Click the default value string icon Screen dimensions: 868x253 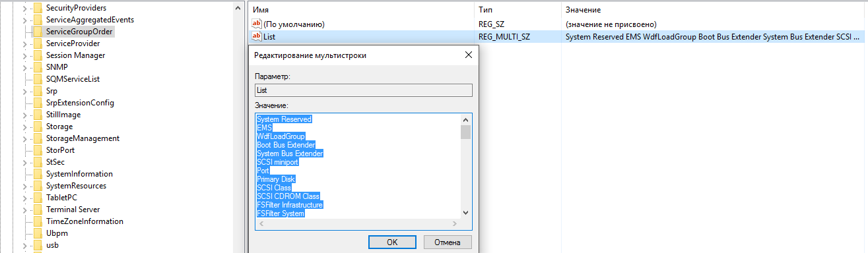pyautogui.click(x=257, y=24)
